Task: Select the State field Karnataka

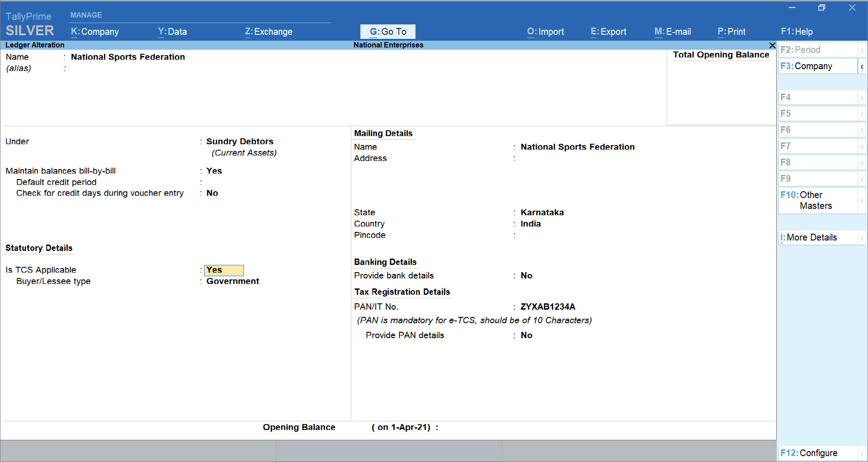Action: 542,212
